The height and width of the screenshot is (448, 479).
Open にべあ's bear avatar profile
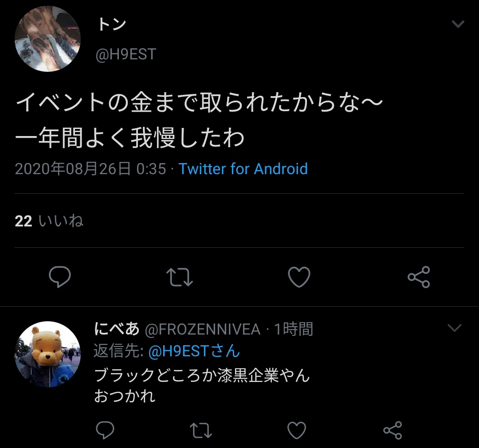click(x=47, y=354)
